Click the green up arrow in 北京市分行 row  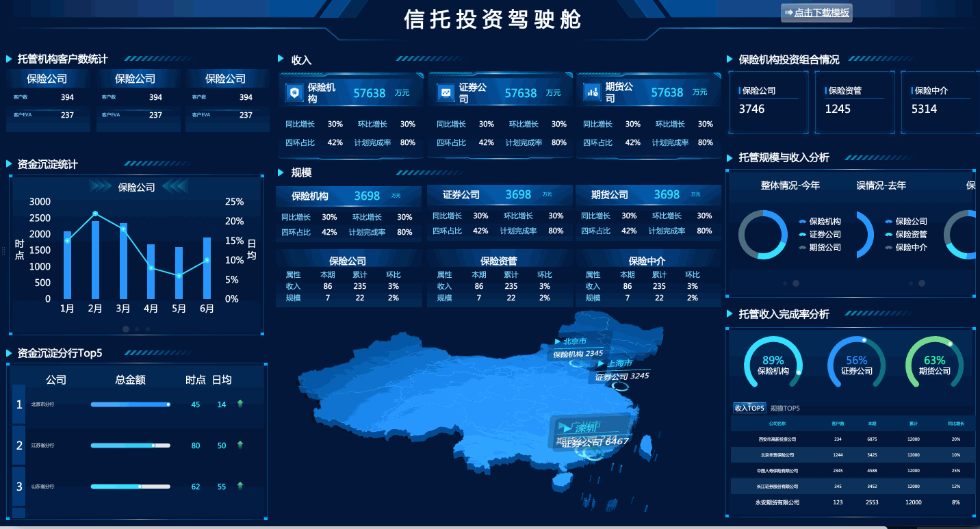click(240, 404)
